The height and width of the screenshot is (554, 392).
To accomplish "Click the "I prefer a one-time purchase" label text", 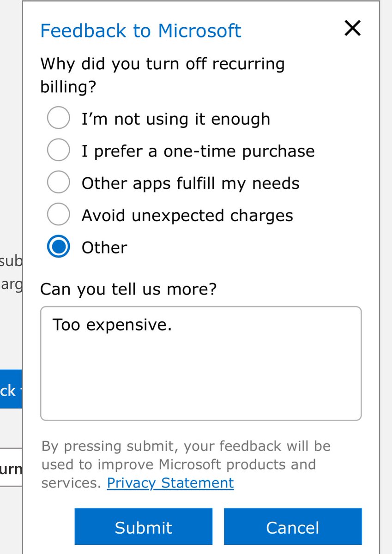I will 198,151.
